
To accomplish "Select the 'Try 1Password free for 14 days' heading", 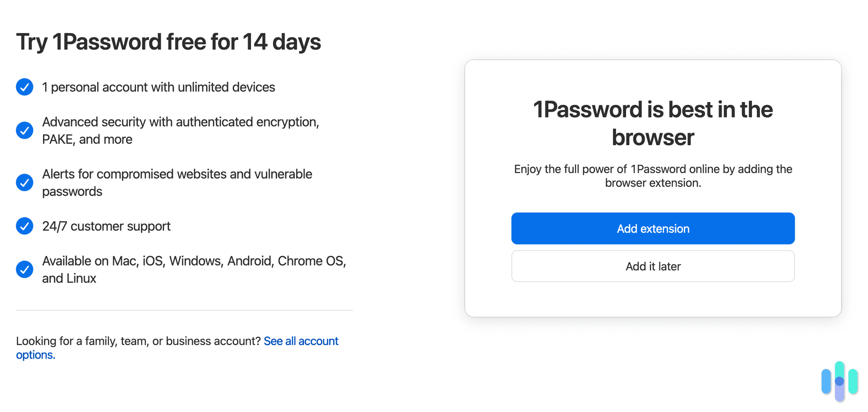I will point(168,41).
